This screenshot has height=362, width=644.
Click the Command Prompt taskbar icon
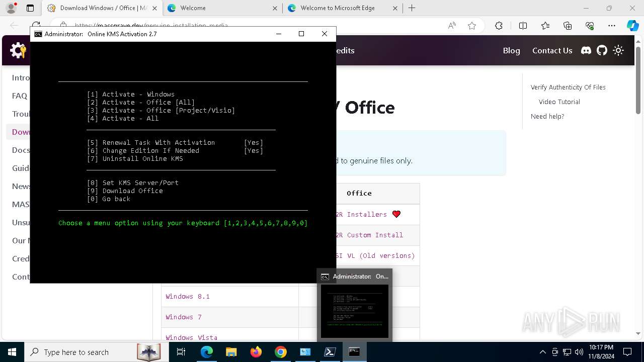point(355,352)
